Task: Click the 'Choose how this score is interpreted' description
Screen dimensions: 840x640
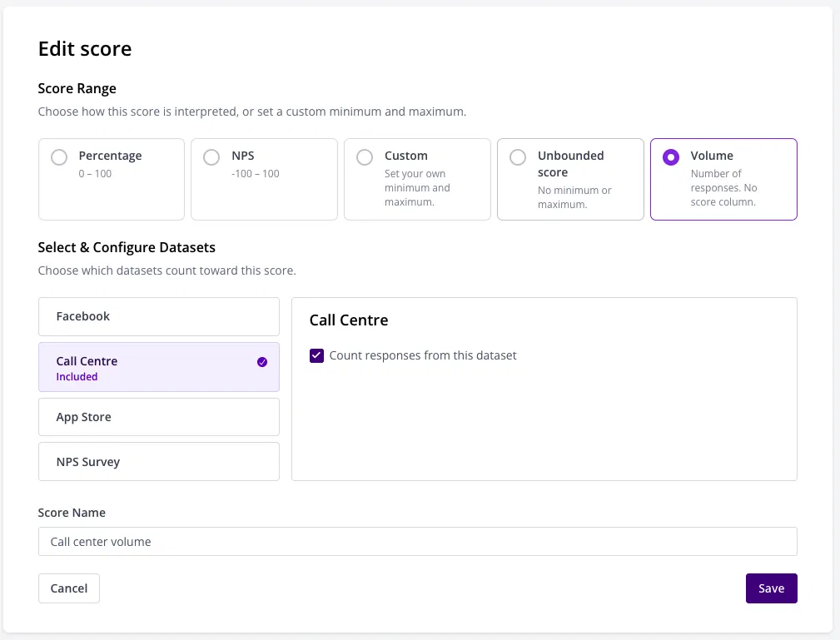Action: pos(251,112)
